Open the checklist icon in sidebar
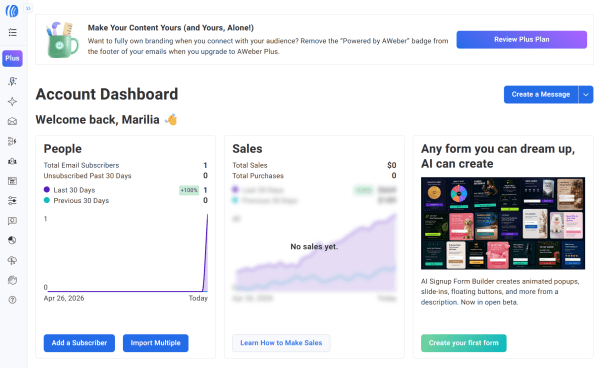 12,32
